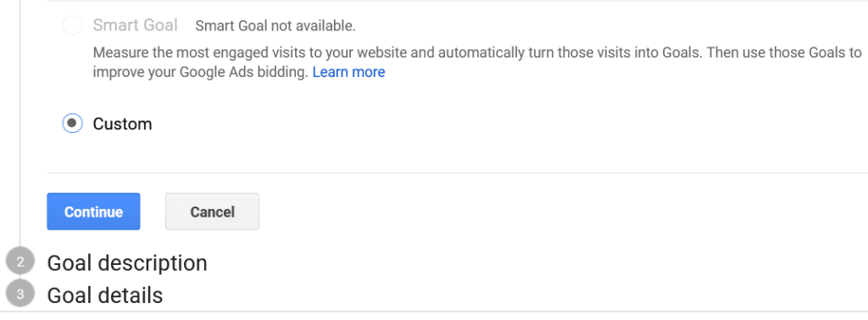Click the 'Smart Goal not available.' notice
The height and width of the screenshot is (320, 868).
pos(275,25)
